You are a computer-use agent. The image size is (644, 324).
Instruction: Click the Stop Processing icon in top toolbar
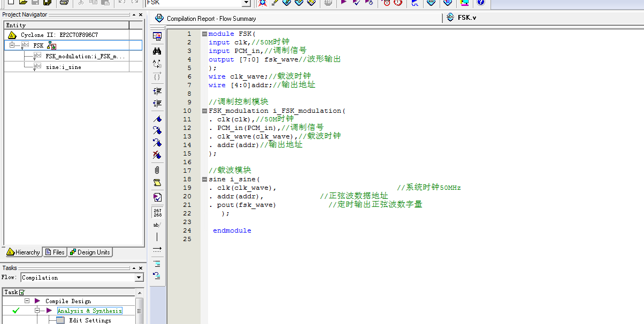click(x=328, y=3)
